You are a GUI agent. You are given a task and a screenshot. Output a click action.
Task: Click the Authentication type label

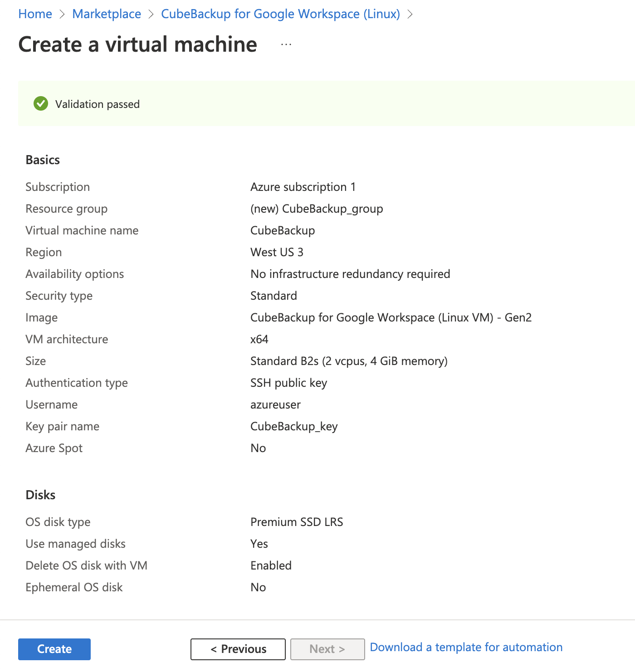(x=77, y=383)
